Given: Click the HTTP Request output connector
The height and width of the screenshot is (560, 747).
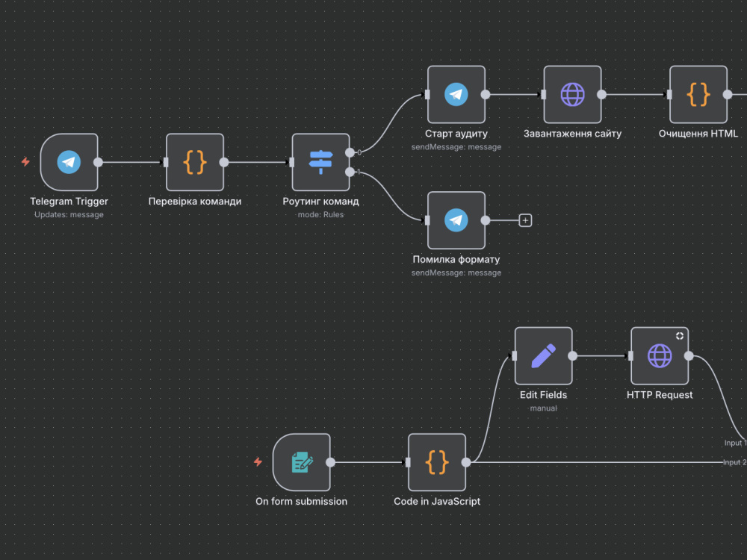Looking at the screenshot, I should pos(689,355).
